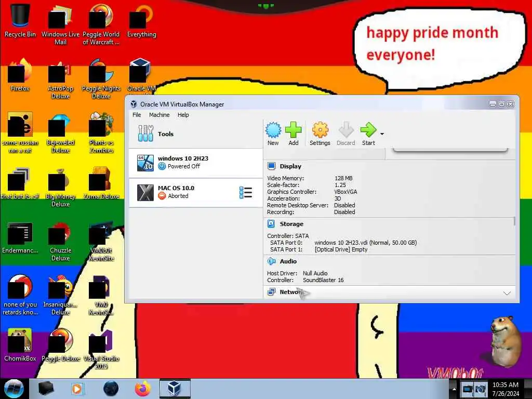
Task: Open Bejeweled Deluxe desktop shortcut
Action: click(x=60, y=134)
